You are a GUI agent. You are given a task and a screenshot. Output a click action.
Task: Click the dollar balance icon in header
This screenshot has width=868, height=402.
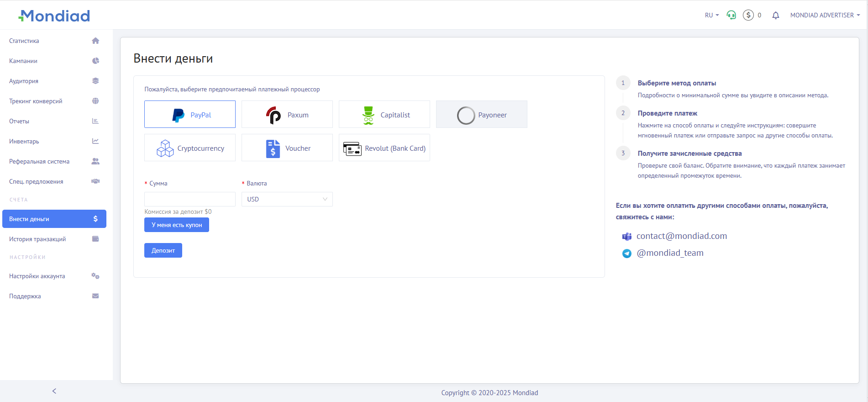tap(748, 15)
